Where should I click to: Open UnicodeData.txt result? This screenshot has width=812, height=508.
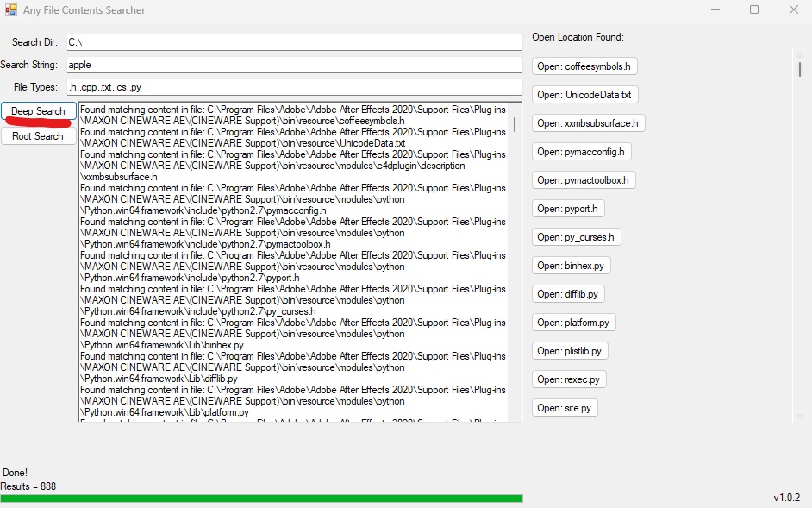585,94
